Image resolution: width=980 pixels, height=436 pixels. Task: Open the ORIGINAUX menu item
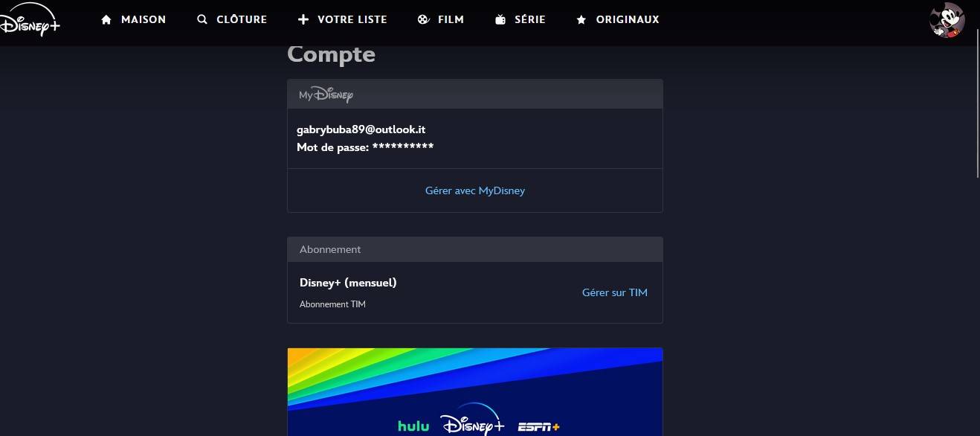(x=618, y=19)
